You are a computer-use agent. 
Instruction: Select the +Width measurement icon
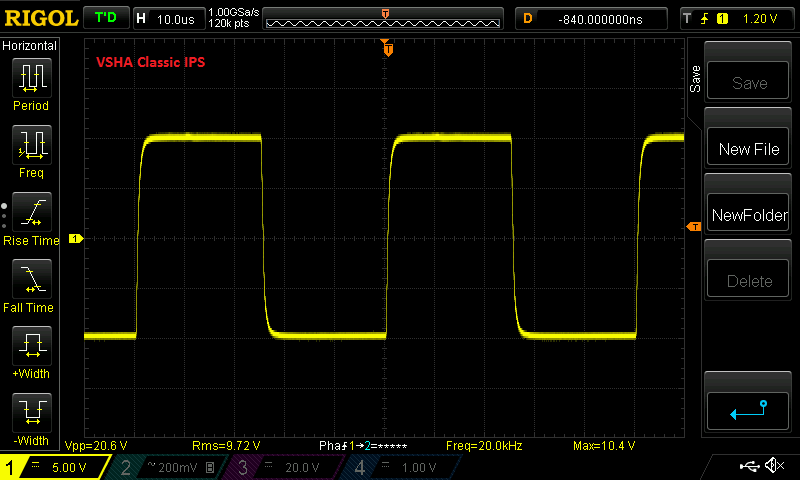pyautogui.click(x=31, y=346)
